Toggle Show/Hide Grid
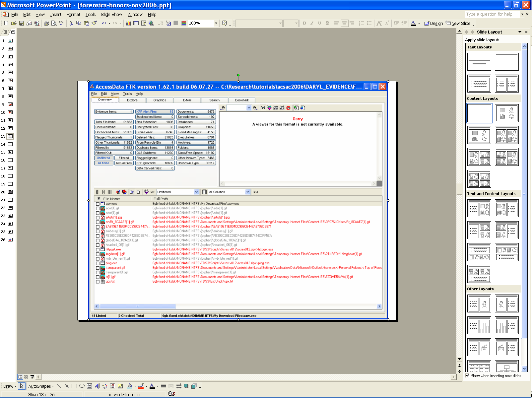The height and width of the screenshot is (398, 532). coord(176,23)
